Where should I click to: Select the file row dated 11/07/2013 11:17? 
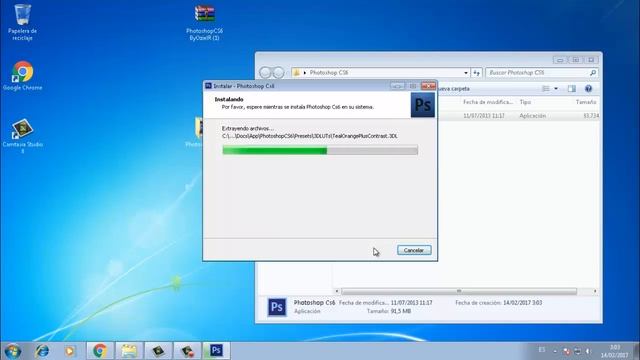coord(518,116)
